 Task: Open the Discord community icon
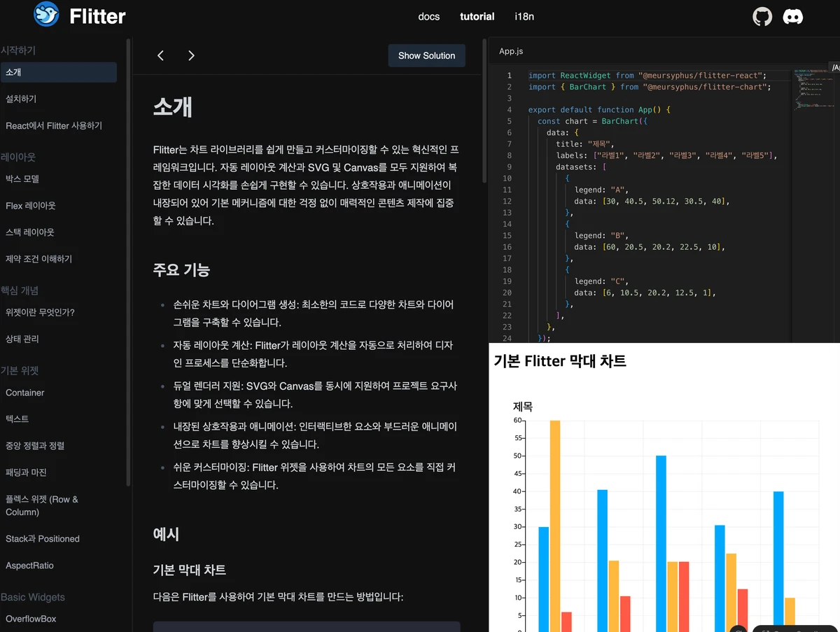(793, 17)
